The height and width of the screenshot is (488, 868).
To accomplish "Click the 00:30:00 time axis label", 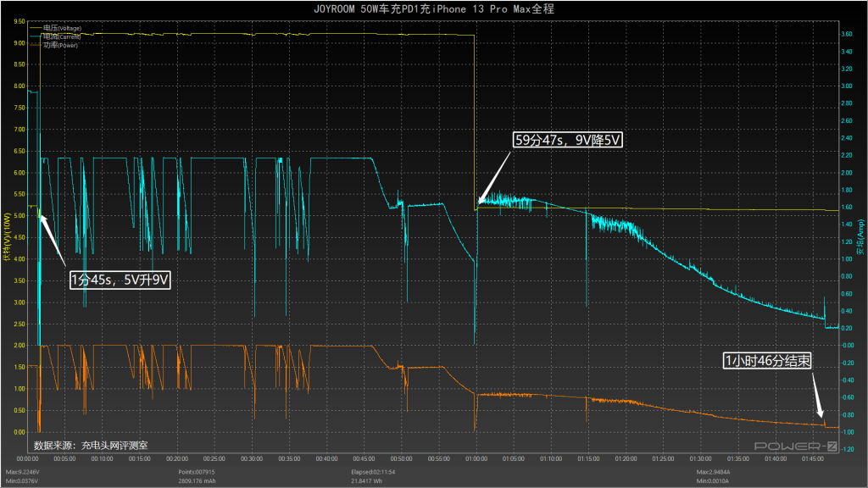I will (x=252, y=458).
